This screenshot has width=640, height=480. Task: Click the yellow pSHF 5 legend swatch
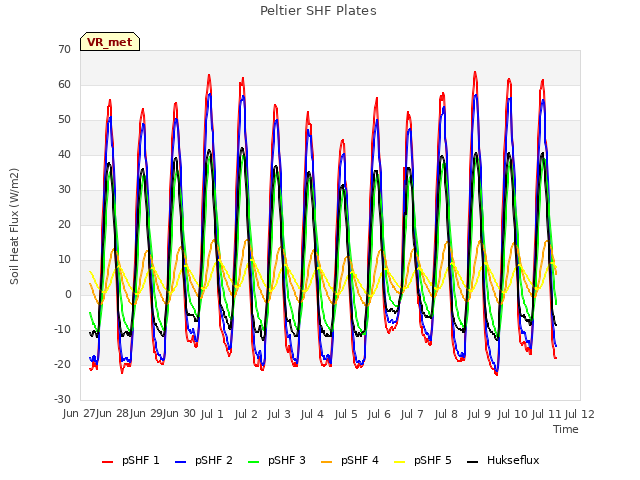400,462
